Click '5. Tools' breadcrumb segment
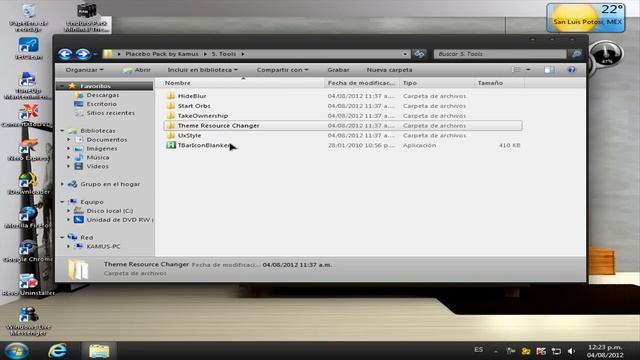 (x=224, y=54)
